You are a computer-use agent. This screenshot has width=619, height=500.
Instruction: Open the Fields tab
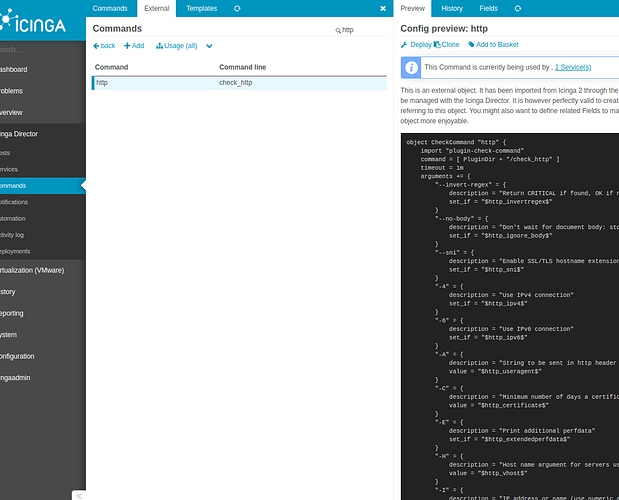[488, 8]
